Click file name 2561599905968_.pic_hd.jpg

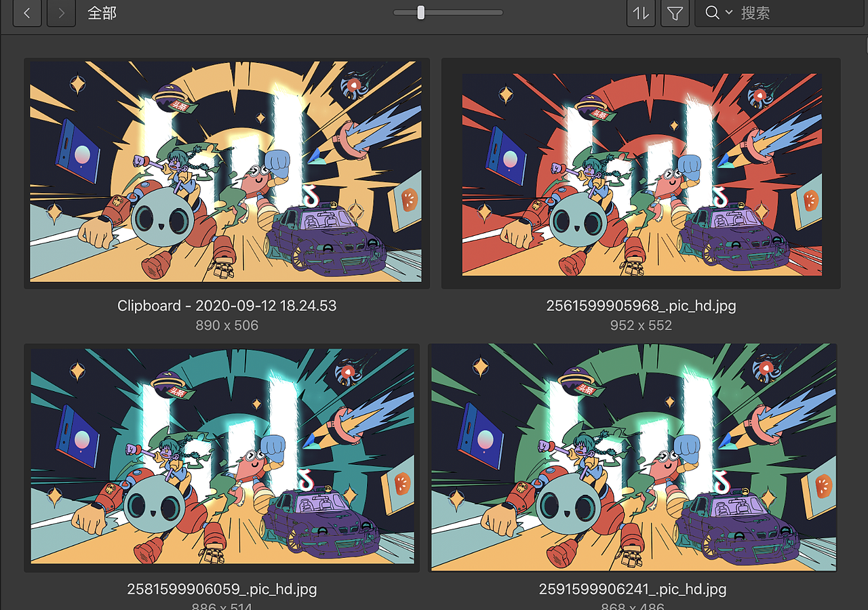[x=641, y=306]
